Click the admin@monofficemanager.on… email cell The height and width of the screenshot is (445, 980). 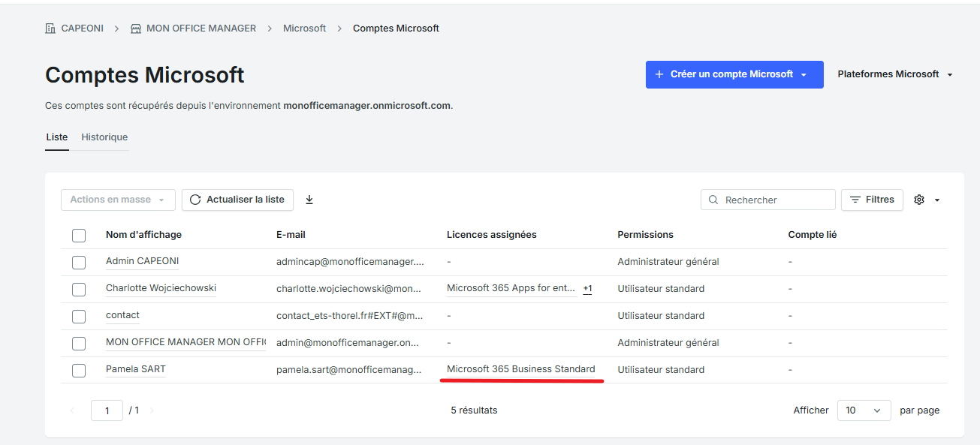[x=348, y=343]
